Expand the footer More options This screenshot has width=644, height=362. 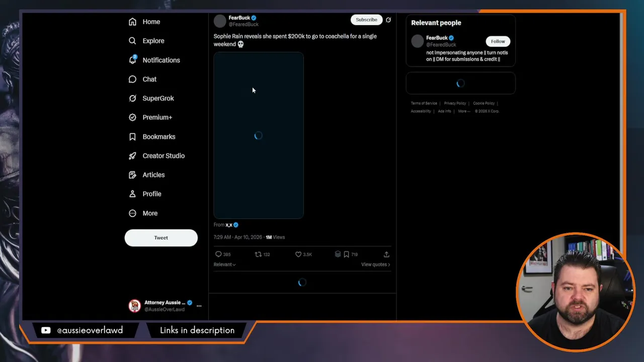click(464, 111)
